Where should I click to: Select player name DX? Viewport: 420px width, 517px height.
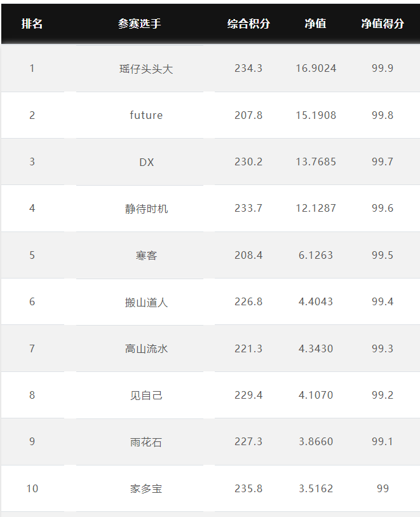tap(146, 162)
